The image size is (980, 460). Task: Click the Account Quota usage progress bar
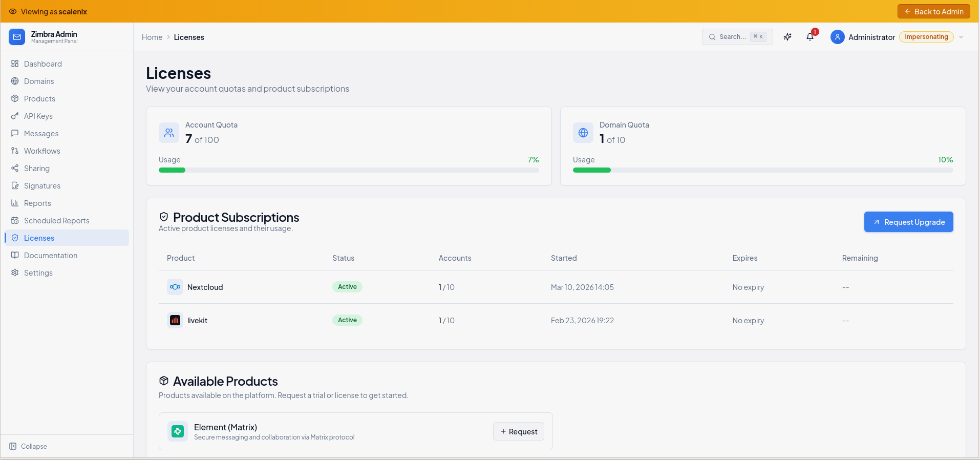tap(349, 170)
